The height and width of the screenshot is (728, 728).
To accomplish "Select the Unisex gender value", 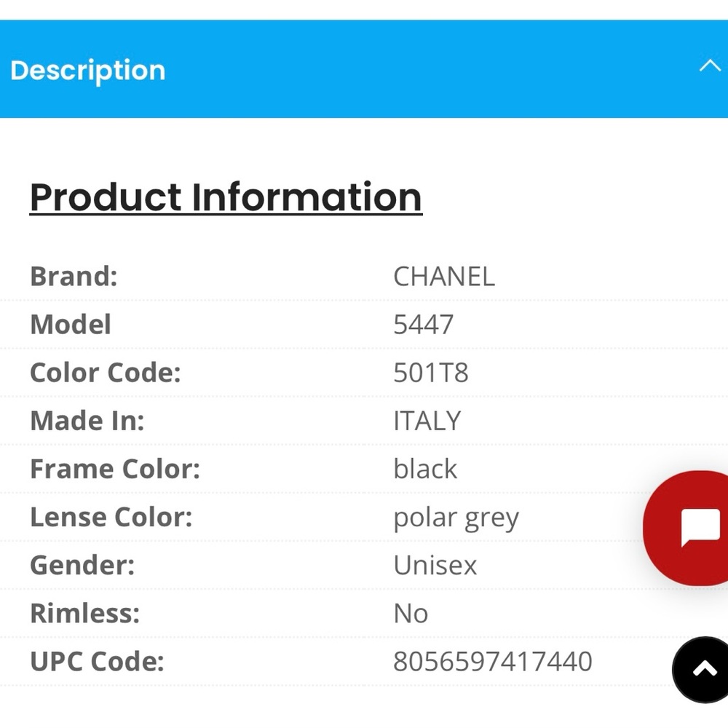I will [x=435, y=565].
